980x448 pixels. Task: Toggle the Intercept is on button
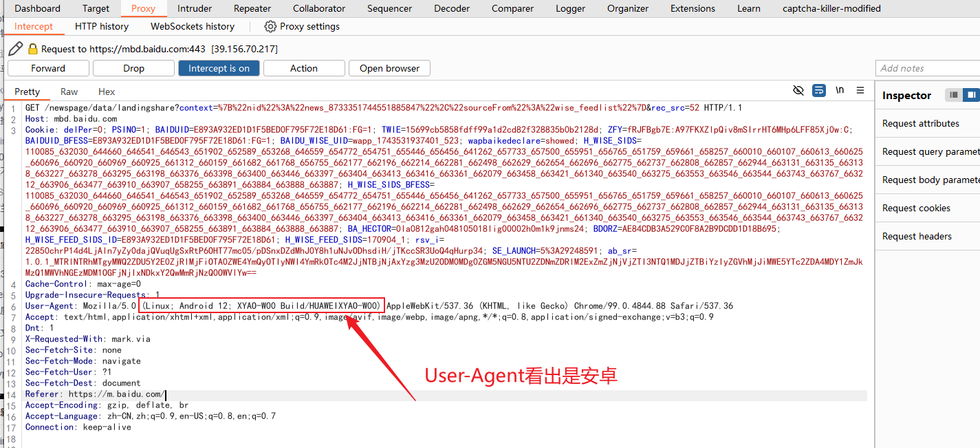coord(219,68)
